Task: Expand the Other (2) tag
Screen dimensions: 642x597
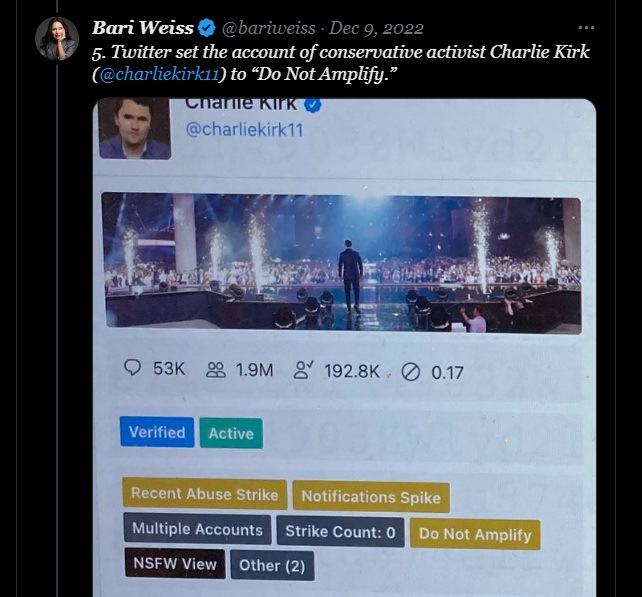Action: click(271, 565)
